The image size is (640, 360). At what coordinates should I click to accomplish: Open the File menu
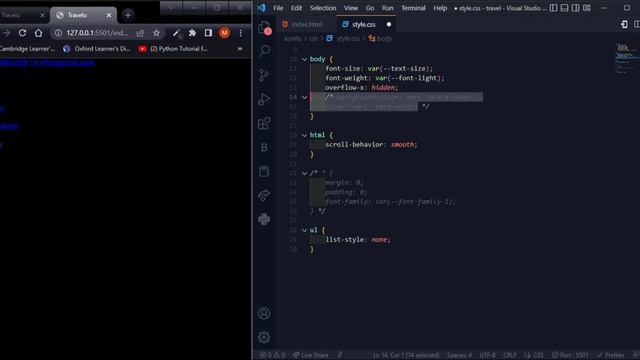[278, 8]
